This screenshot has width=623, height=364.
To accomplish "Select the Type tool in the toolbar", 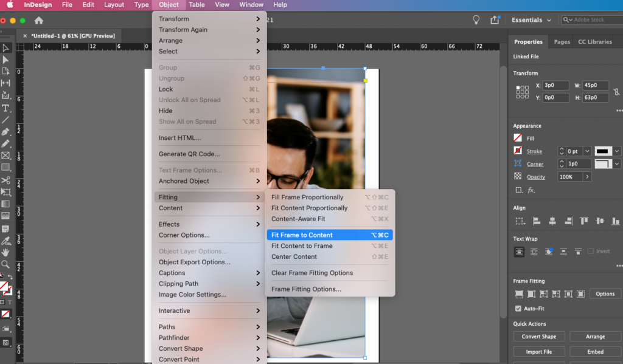I will 7,108.
